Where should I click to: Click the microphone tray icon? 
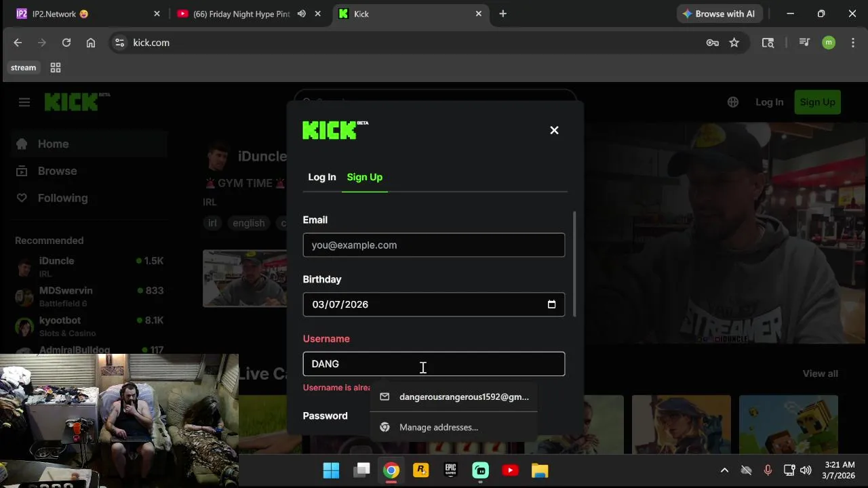(x=768, y=470)
